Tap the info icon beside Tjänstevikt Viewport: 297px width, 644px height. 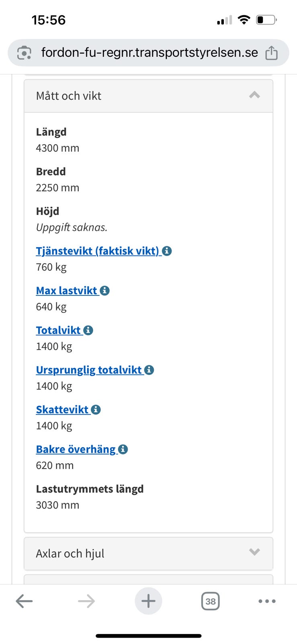click(167, 251)
